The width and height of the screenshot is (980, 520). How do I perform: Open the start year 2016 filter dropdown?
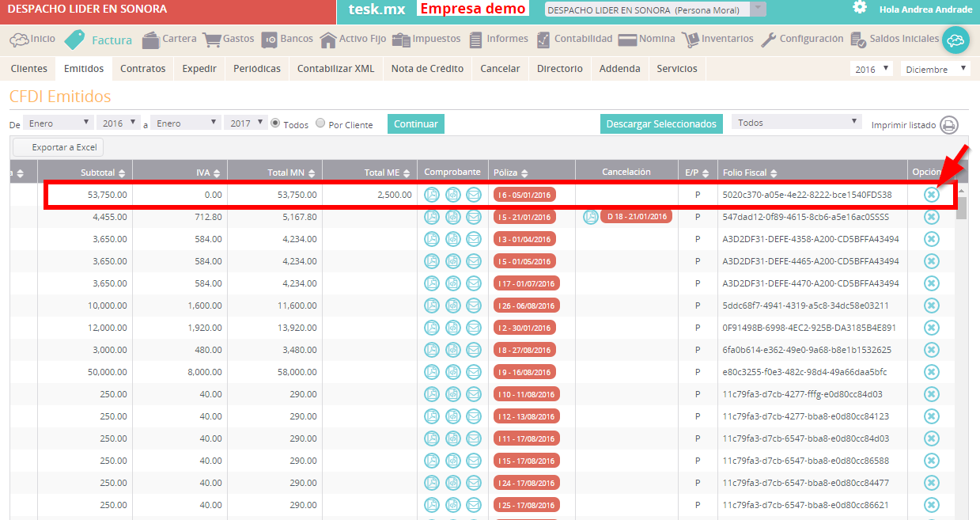pos(118,123)
